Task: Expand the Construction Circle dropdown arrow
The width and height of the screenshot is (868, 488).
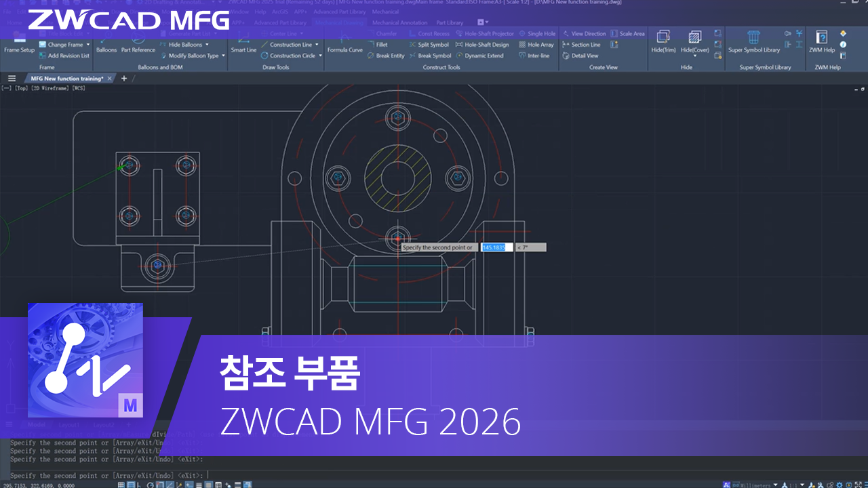Action: [x=321, y=56]
